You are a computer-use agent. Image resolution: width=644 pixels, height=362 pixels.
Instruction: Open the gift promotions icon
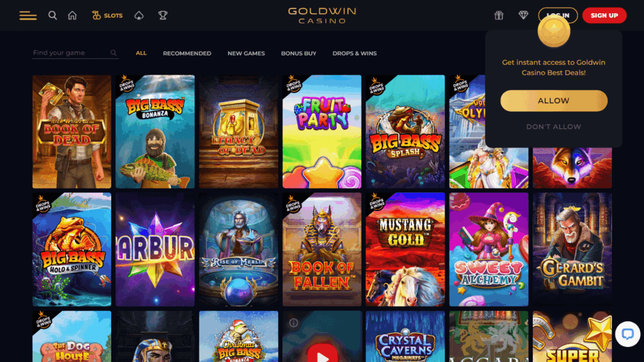coord(499,15)
